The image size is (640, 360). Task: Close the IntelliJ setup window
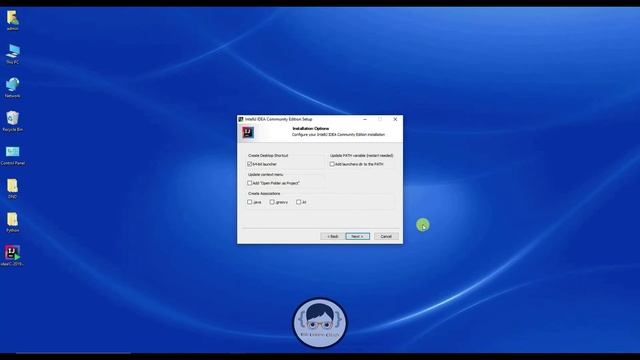[x=395, y=119]
